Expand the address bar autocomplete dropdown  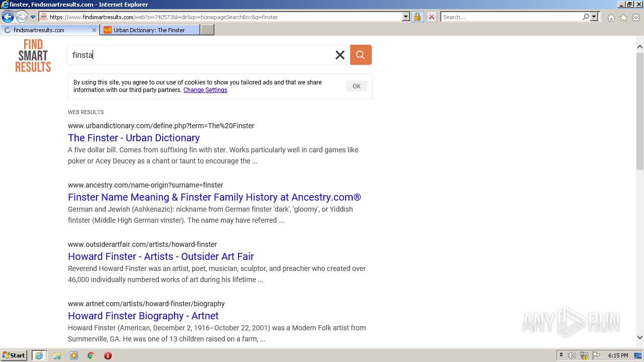[406, 17]
